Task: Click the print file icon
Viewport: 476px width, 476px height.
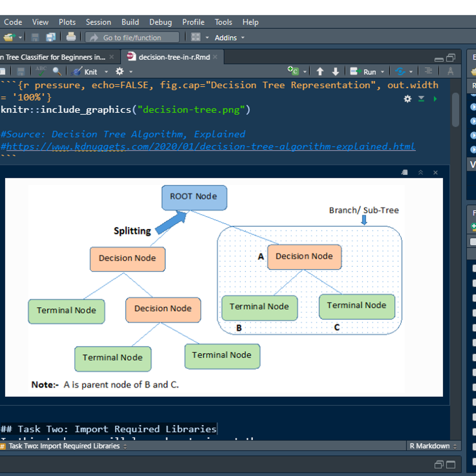Action: tap(71, 37)
